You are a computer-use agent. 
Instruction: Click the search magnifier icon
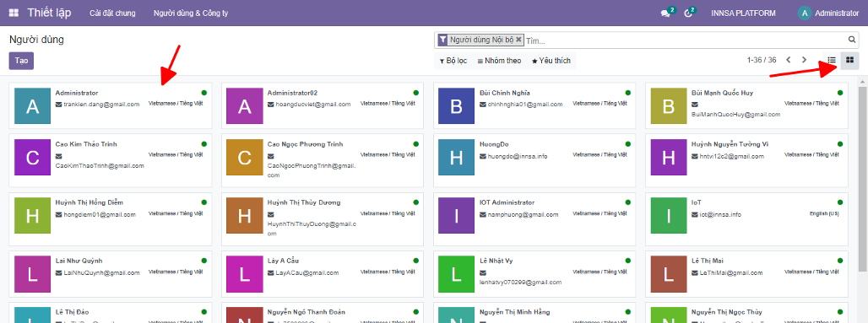[853, 40]
